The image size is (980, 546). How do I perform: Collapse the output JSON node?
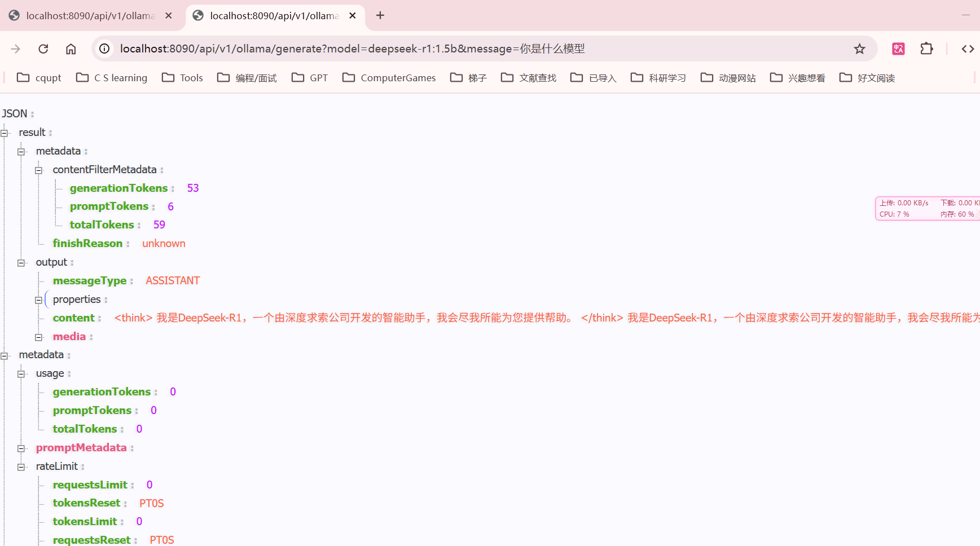click(x=21, y=263)
